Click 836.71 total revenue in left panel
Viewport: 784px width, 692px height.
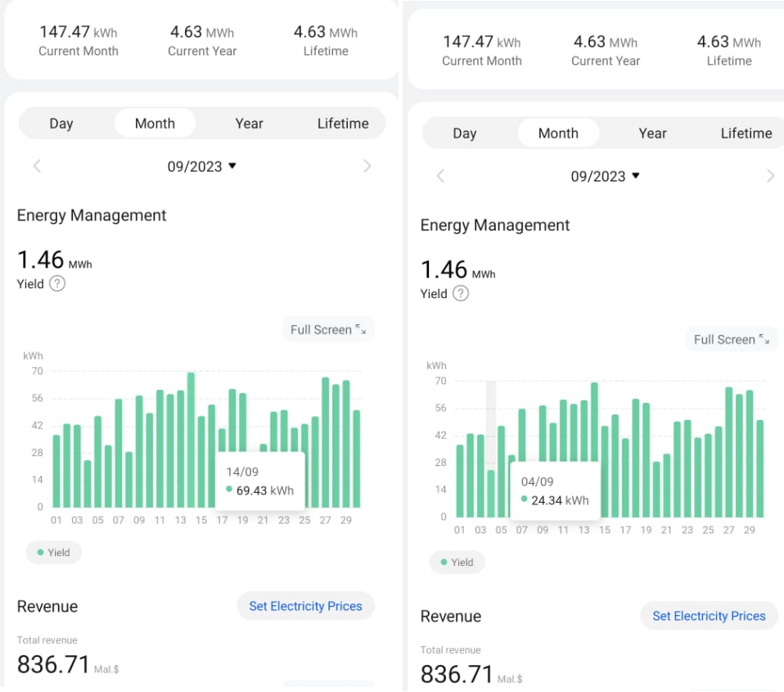(x=68, y=664)
